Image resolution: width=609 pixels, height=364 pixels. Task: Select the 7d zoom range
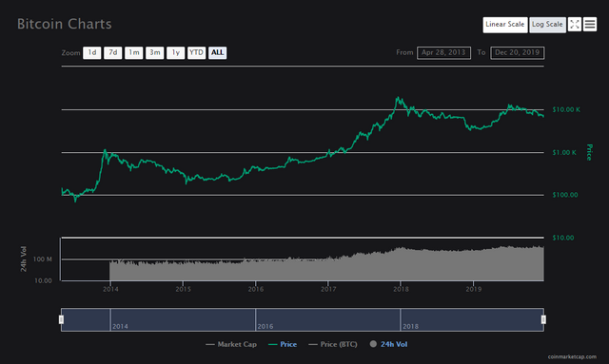coord(113,53)
